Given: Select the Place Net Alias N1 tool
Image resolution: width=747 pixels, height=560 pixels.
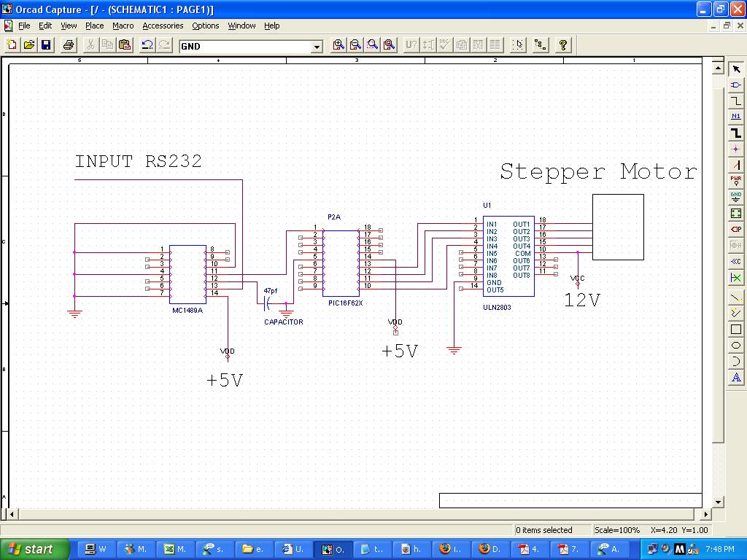Looking at the screenshot, I should point(736,117).
